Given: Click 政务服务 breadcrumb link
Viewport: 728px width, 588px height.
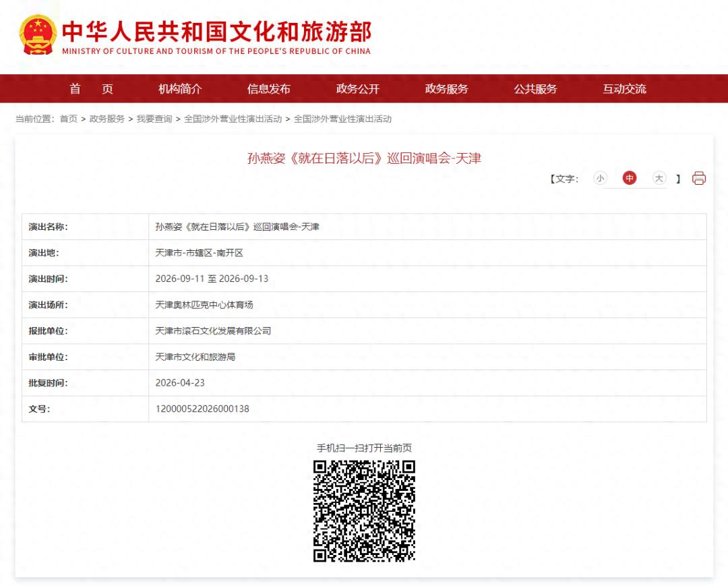Looking at the screenshot, I should 107,119.
